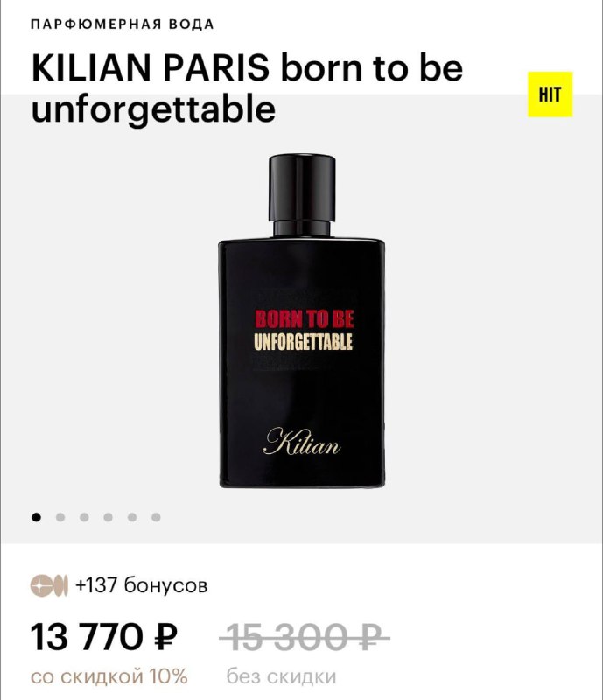Click the со скидкой 10% label
Image resolution: width=603 pixels, height=700 pixels.
pyautogui.click(x=109, y=676)
